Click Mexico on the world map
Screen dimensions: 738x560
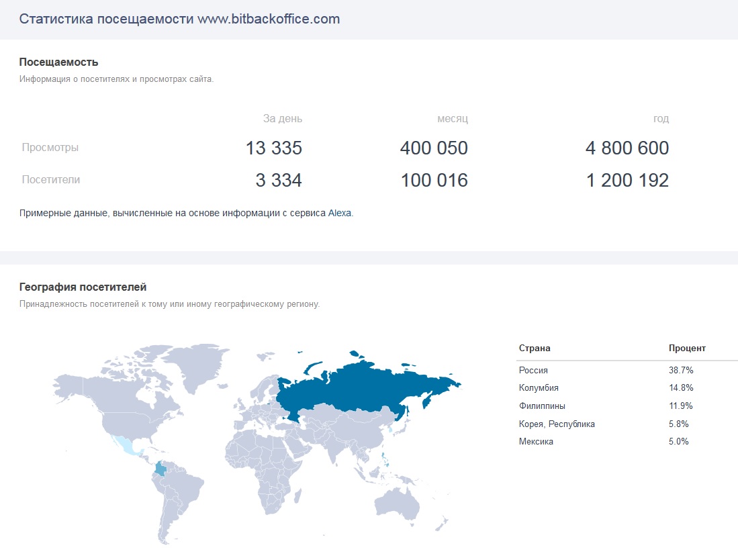pos(126,445)
